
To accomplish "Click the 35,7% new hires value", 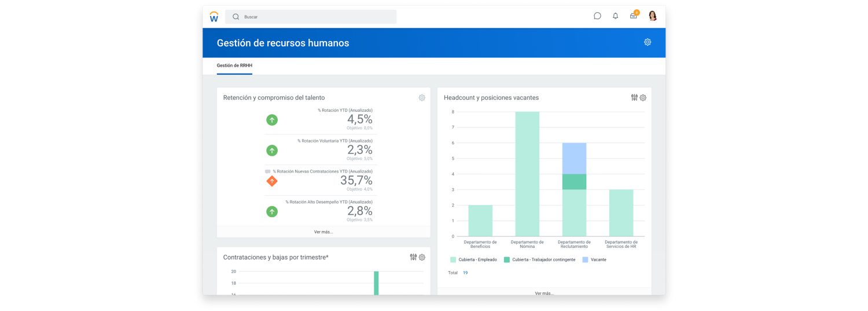I will (x=356, y=181).
